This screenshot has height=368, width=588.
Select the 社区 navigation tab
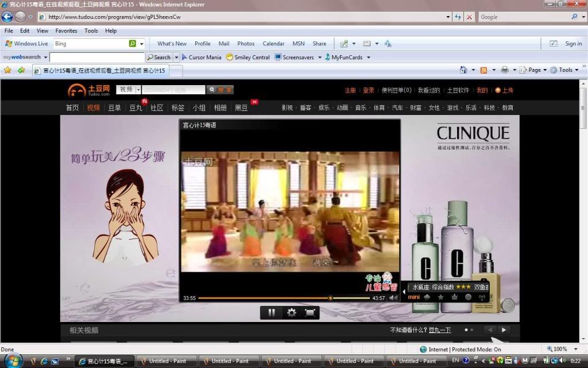click(x=157, y=108)
